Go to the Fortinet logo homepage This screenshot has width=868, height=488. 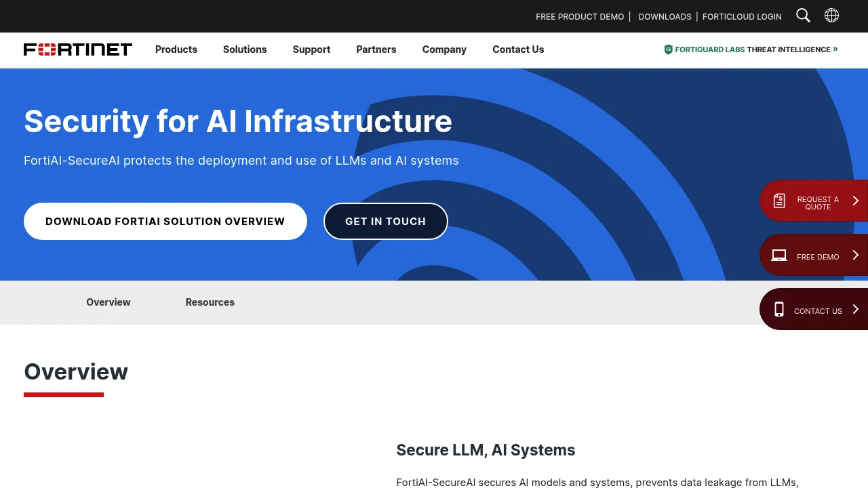click(x=78, y=49)
